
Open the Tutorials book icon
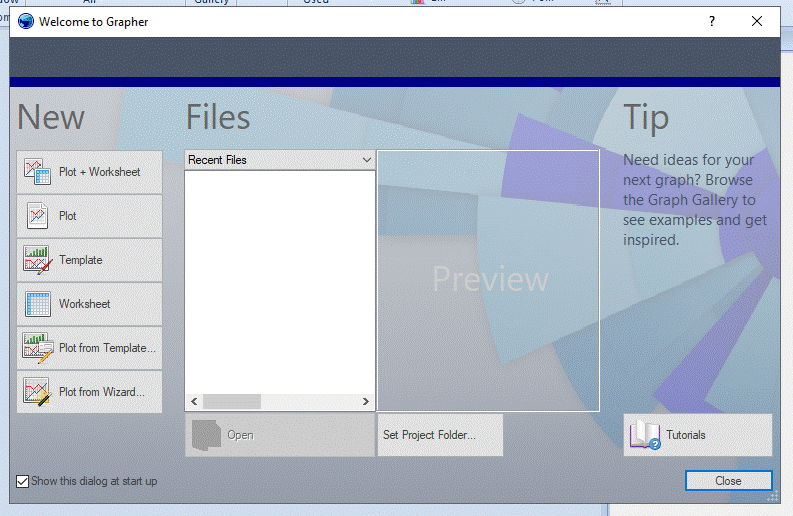(645, 435)
